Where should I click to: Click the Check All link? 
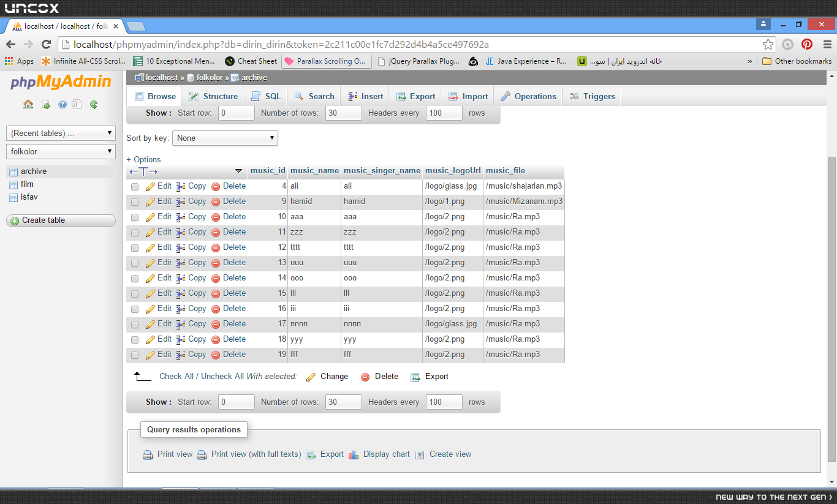point(176,377)
